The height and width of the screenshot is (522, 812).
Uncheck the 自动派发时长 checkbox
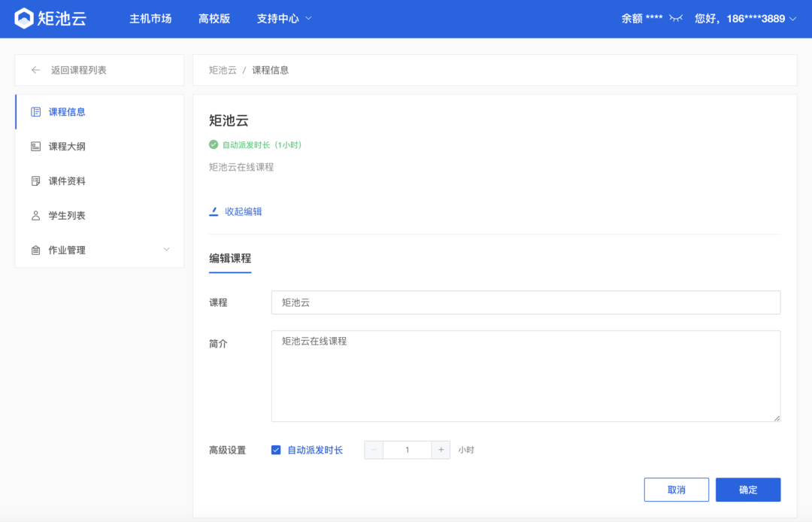[276, 450]
